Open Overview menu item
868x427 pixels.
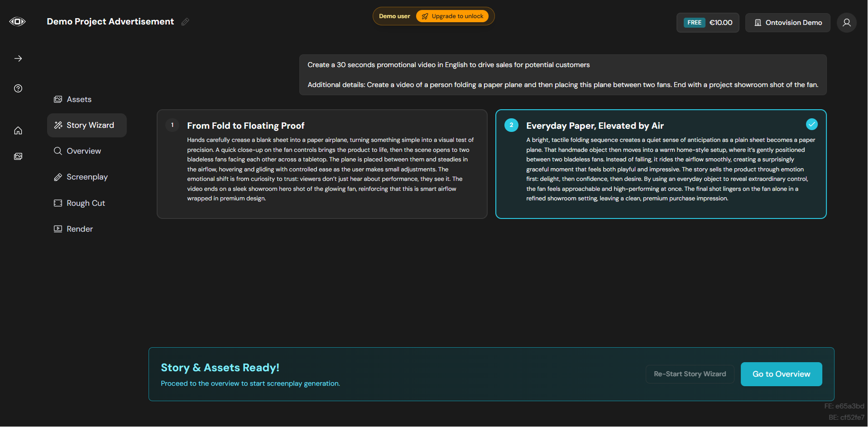[x=87, y=151]
